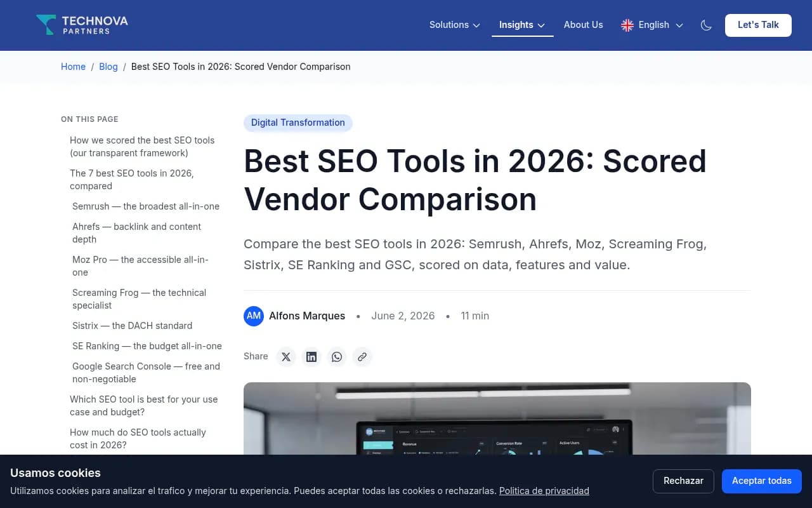Jump to Semrush section in contents
Screen dimensions: 812x508
point(146,206)
